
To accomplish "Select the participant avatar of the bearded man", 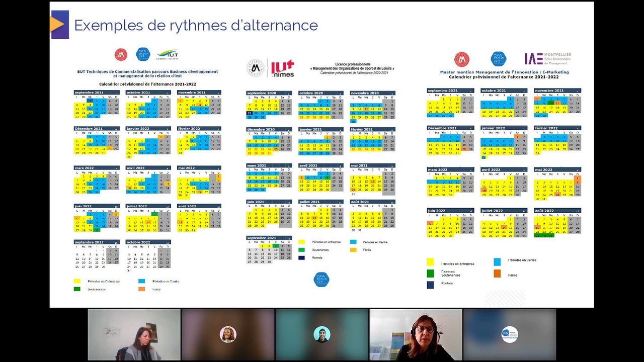I will coord(322,334).
